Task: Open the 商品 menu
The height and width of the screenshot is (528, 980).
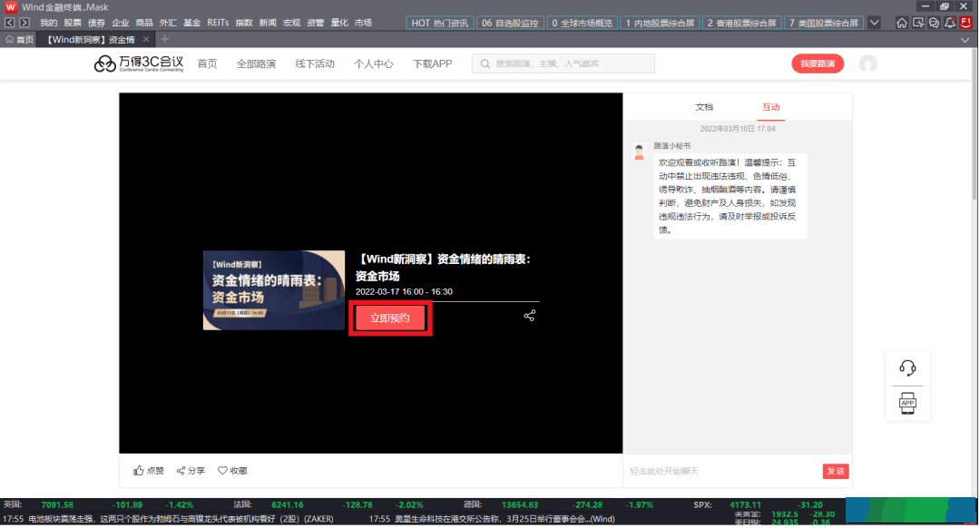Action: (x=144, y=23)
